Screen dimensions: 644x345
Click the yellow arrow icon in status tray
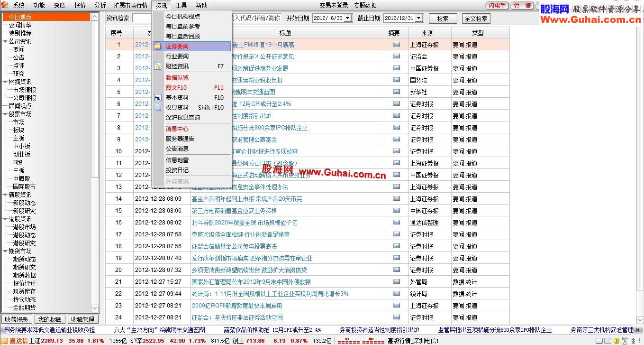(x=616, y=341)
